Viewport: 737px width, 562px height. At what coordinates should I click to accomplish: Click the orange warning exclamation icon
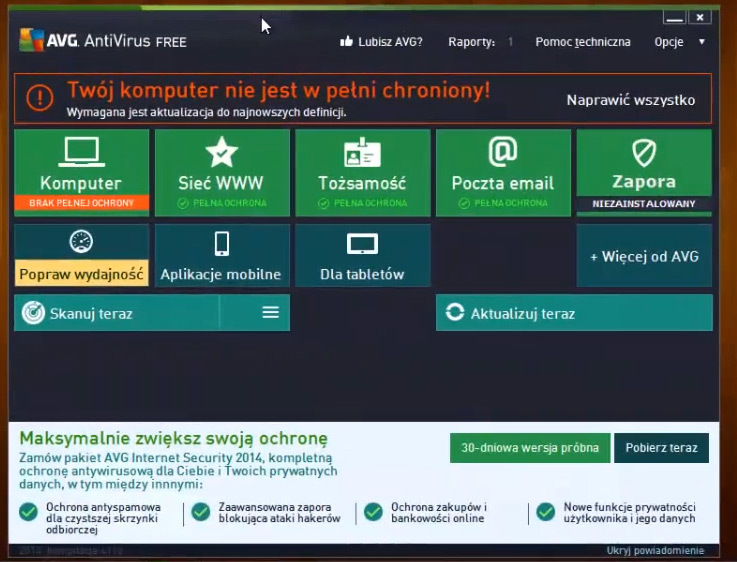point(39,98)
